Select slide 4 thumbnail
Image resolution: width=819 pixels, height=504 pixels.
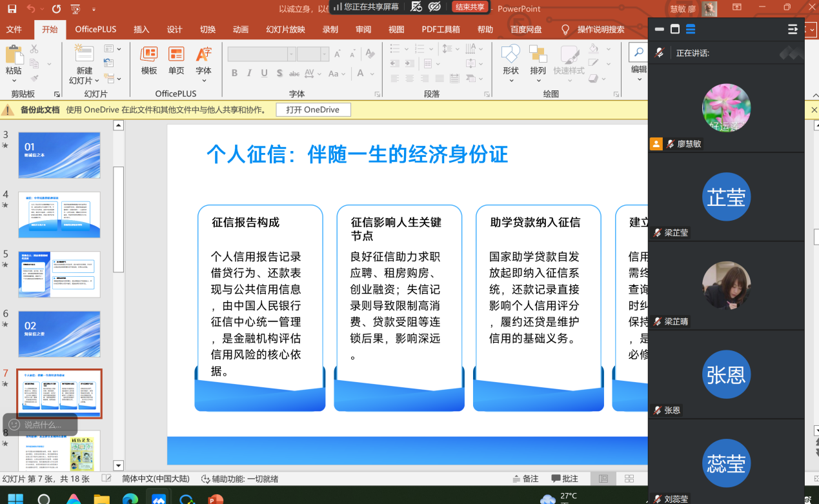(x=59, y=215)
